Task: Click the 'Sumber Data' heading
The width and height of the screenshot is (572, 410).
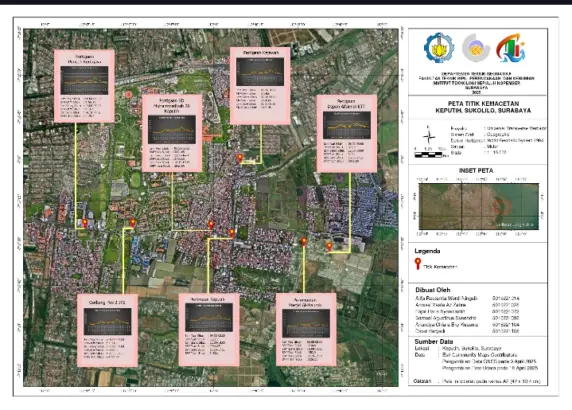Action: point(434,342)
